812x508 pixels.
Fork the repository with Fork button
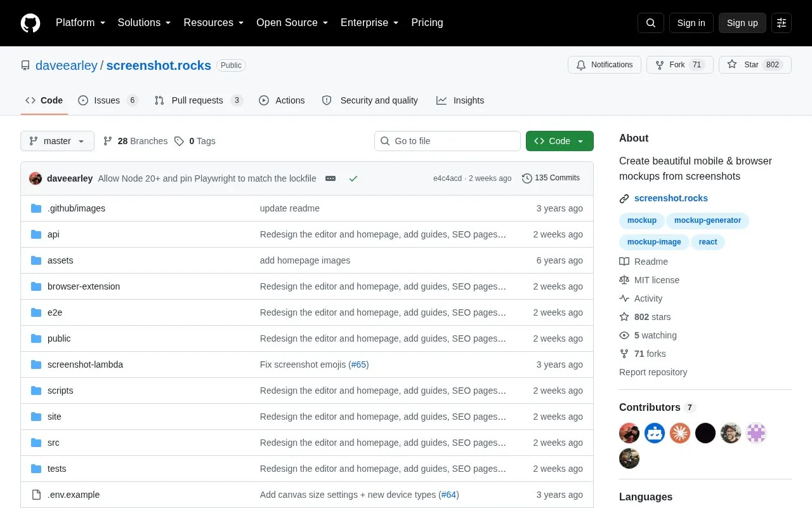click(x=680, y=65)
